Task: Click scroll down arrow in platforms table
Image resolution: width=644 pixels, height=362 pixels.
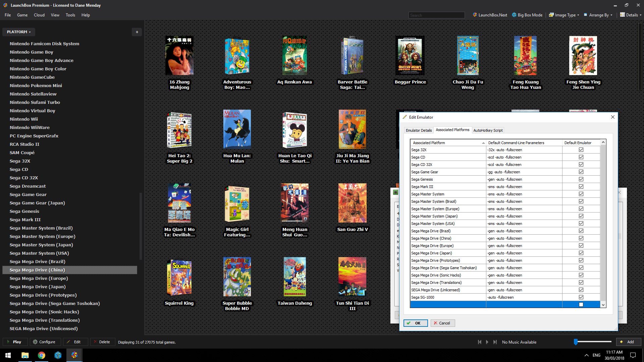Action: [x=603, y=305]
